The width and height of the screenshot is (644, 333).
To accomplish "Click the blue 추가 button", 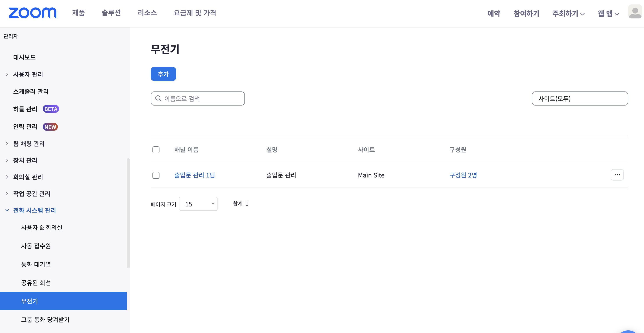I will coord(163,74).
